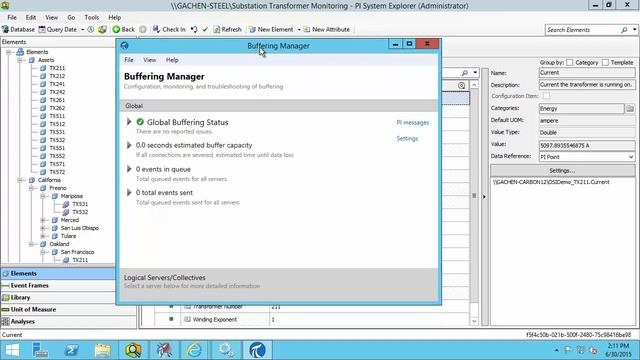The height and width of the screenshot is (360, 640).
Task: Open File Explorer from the taskbar
Action: coord(102,350)
